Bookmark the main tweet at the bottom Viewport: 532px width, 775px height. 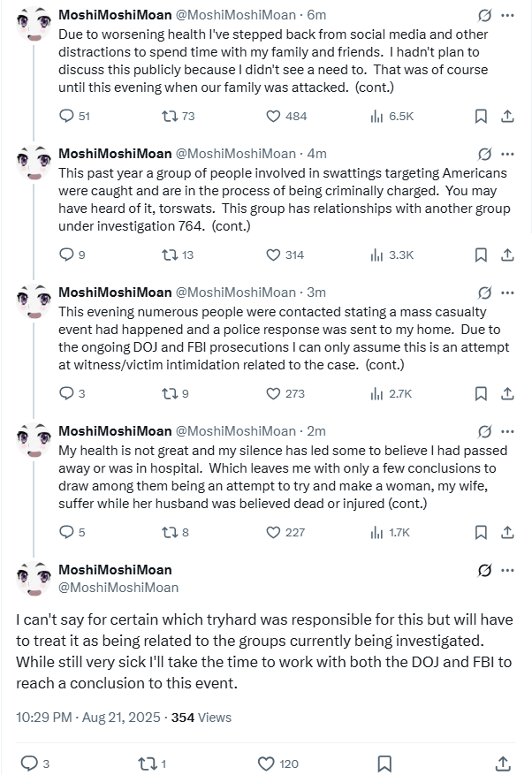pos(384,764)
